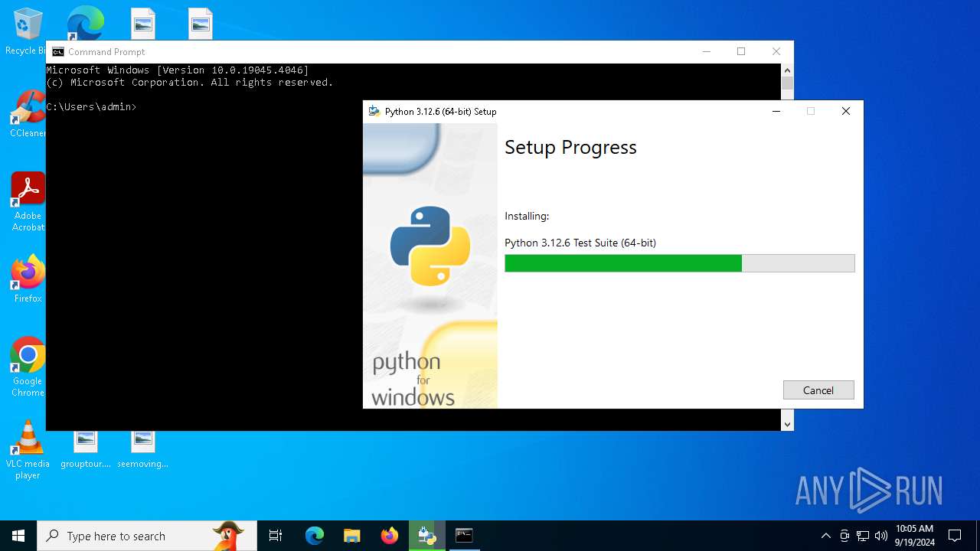Maximize the Command Prompt window
The height and width of the screenshot is (551, 980).
[x=741, y=52]
